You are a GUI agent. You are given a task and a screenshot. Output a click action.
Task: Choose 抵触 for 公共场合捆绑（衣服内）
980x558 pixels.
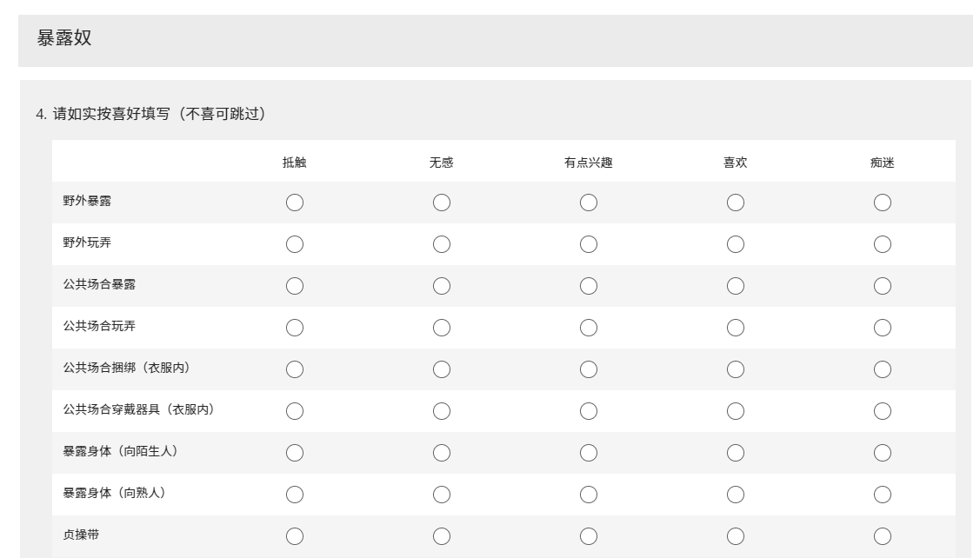tap(295, 369)
